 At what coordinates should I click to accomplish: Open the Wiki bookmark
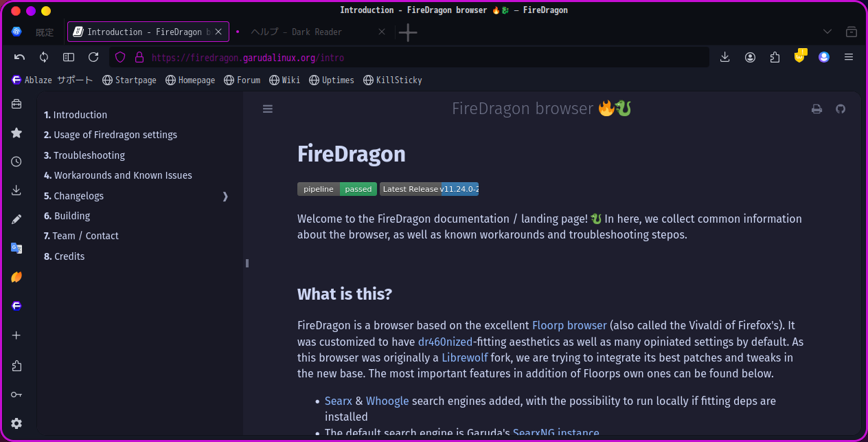click(284, 80)
